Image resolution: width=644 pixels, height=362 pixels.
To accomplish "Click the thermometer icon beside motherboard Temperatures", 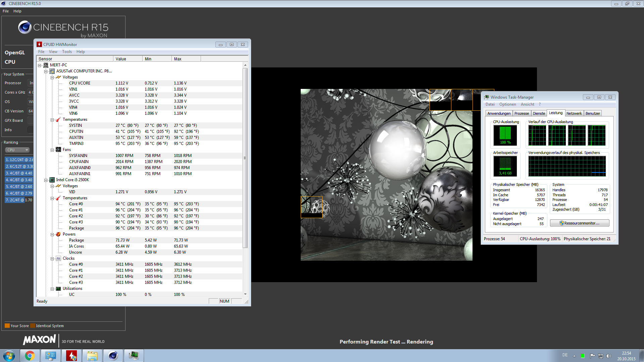I will [58, 119].
